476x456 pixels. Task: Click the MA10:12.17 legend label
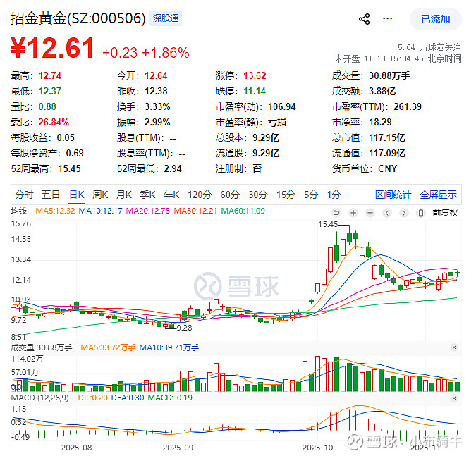100,211
